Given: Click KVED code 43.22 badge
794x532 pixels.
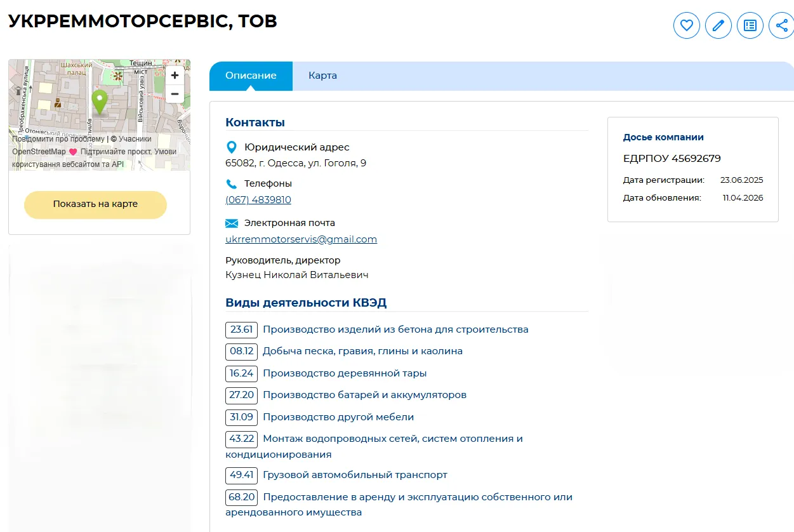Looking at the screenshot, I should pyautogui.click(x=241, y=439).
